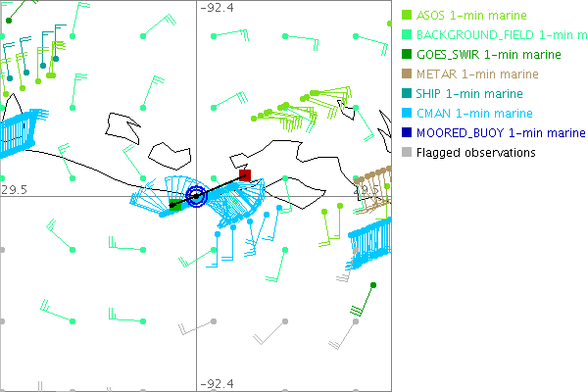Image resolution: width=588 pixels, height=392 pixels.
Task: Select the METAR 1-min marine legend label
Action: pyautogui.click(x=477, y=74)
